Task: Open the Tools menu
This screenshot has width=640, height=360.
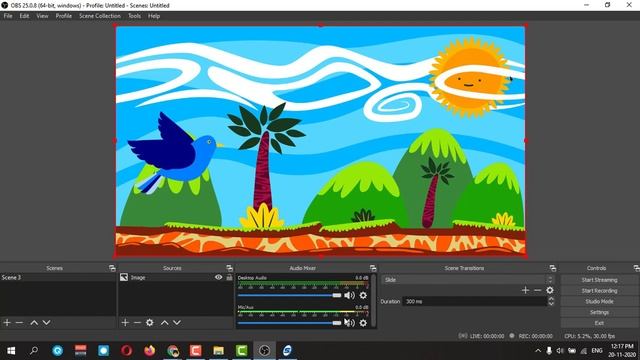Action: point(134,16)
